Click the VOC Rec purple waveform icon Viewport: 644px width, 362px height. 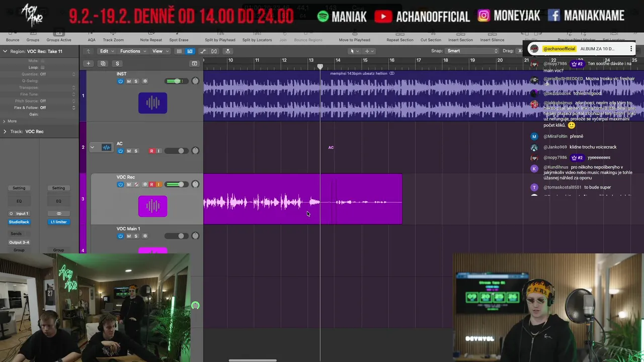click(152, 206)
